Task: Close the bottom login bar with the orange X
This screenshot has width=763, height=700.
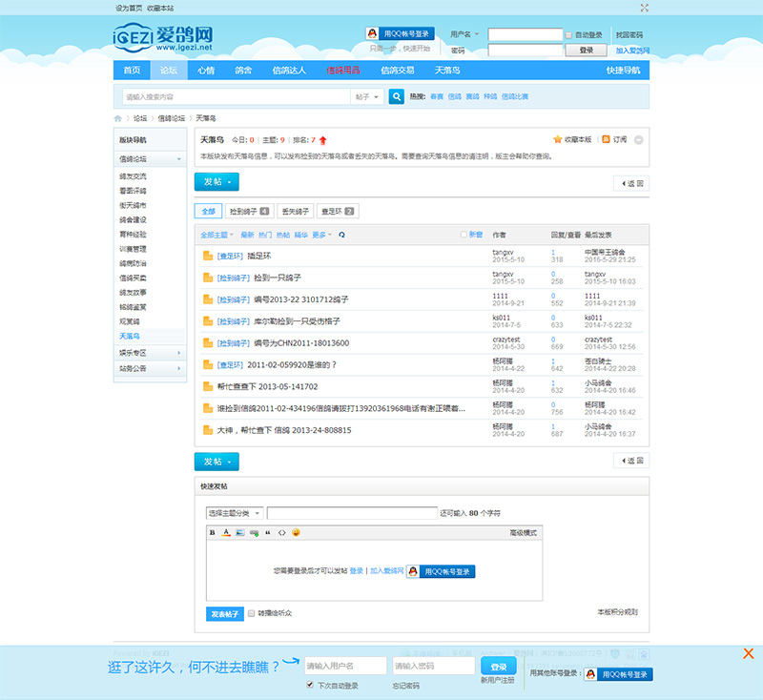Action: [749, 653]
